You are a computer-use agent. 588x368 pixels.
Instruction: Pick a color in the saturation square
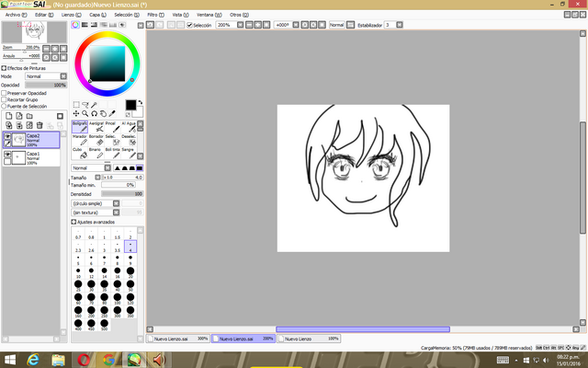pyautogui.click(x=107, y=63)
